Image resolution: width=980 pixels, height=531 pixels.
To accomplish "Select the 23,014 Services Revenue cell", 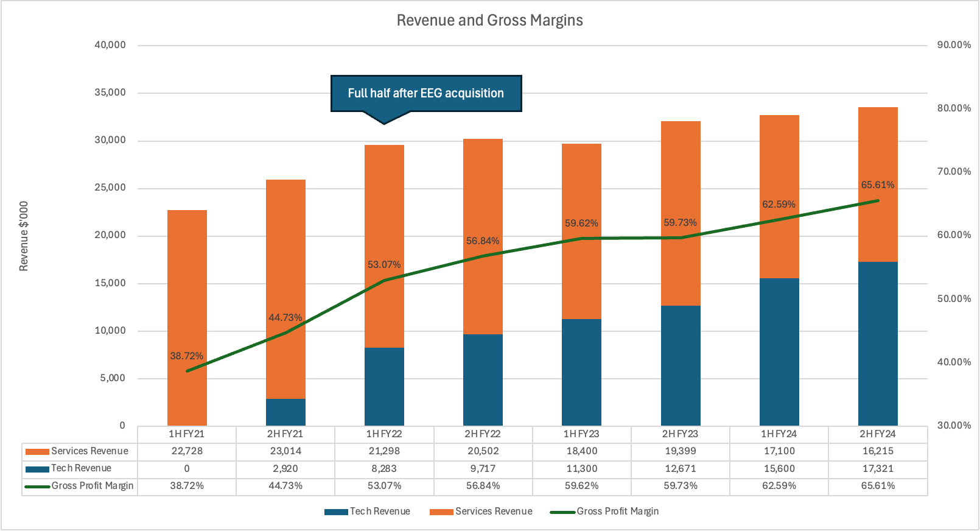I will click(x=285, y=451).
